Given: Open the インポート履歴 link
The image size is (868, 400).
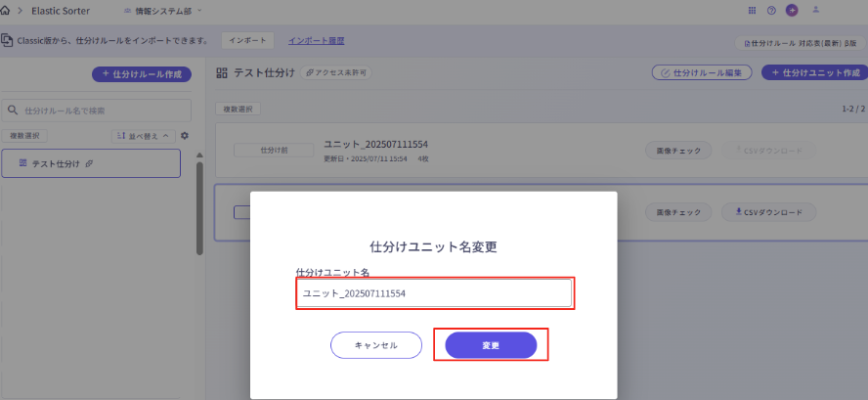Looking at the screenshot, I should coord(316,41).
